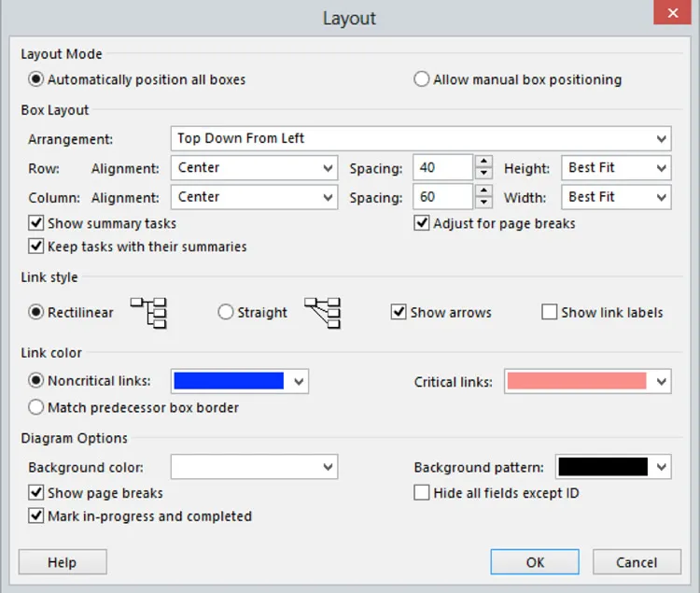Open the Arrangement dropdown list
Viewport: 700px width, 593px height.
point(661,139)
